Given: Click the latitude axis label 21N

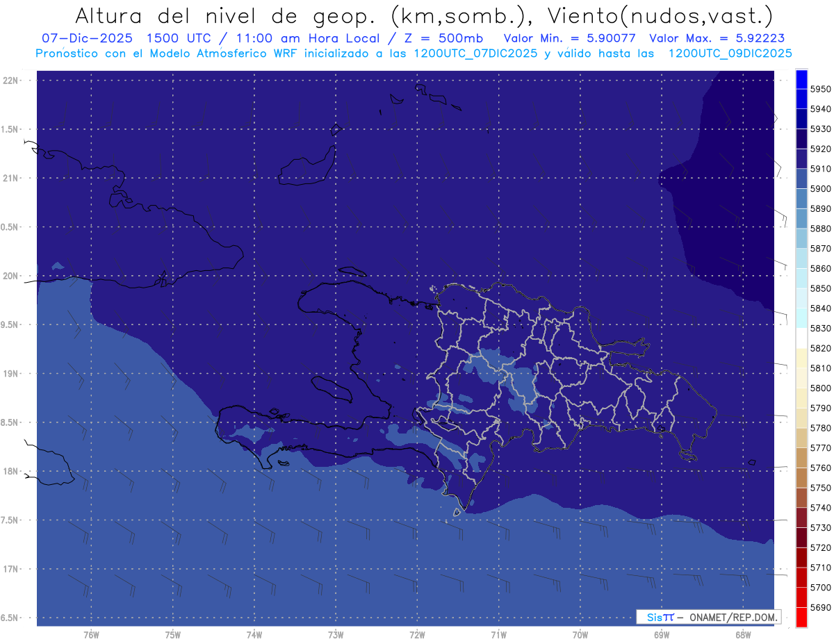Looking at the screenshot, I should (12, 179).
